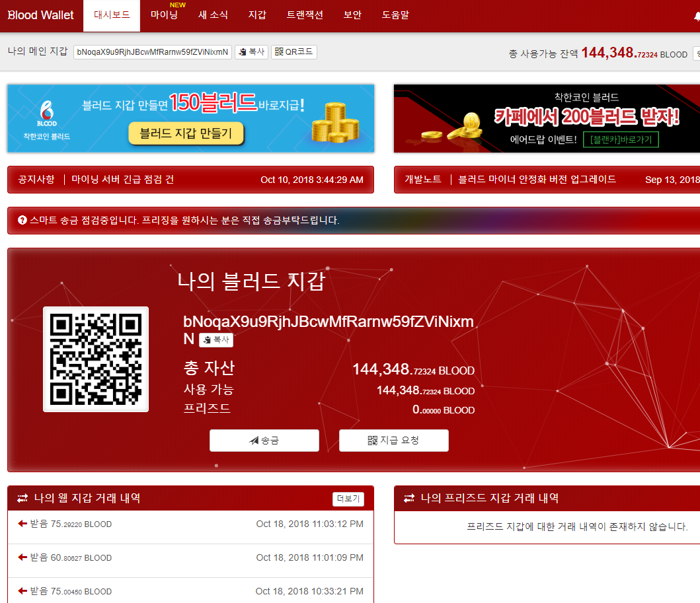
Task: Click the exchange arrows icon beside 나의 웹 지갑 거래 내역
Action: [22, 498]
